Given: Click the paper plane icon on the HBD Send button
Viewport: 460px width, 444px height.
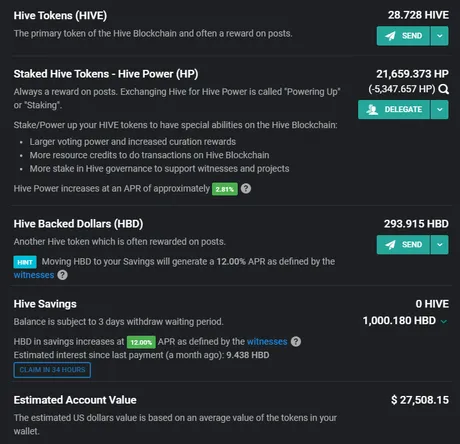Looking at the screenshot, I should [x=390, y=245].
